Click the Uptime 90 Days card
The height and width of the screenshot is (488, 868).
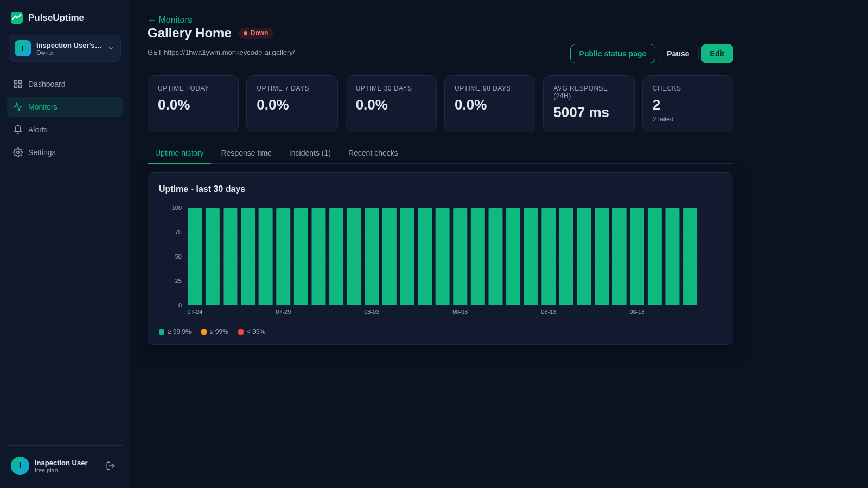pyautogui.click(x=490, y=104)
